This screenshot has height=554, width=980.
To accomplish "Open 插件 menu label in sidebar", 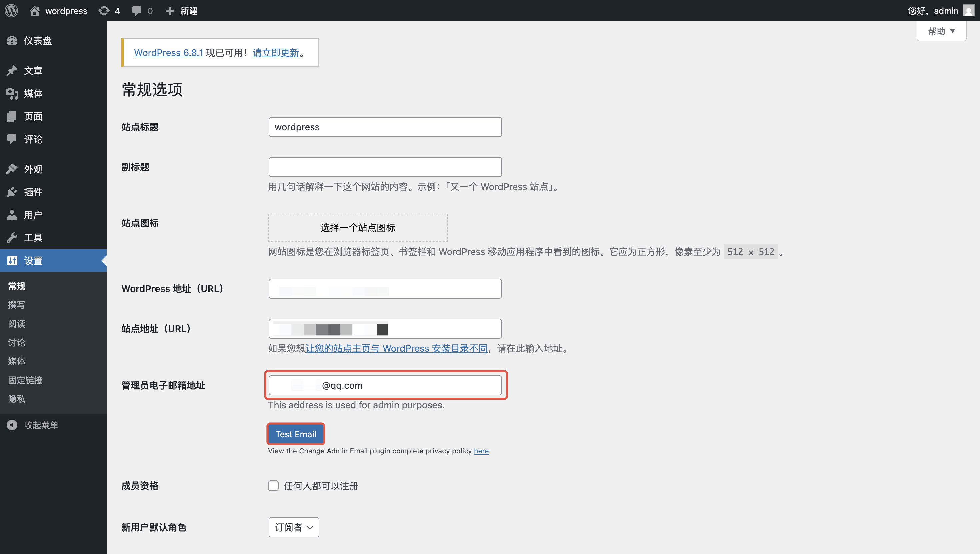I will 33,192.
